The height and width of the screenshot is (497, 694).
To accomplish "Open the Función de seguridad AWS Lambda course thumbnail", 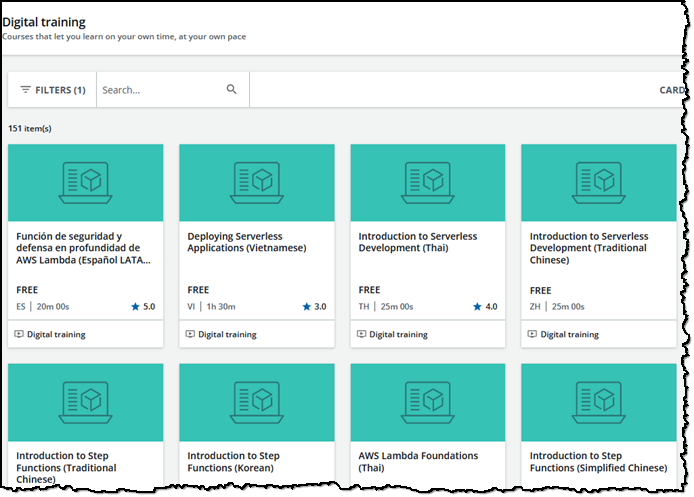I will click(x=85, y=182).
